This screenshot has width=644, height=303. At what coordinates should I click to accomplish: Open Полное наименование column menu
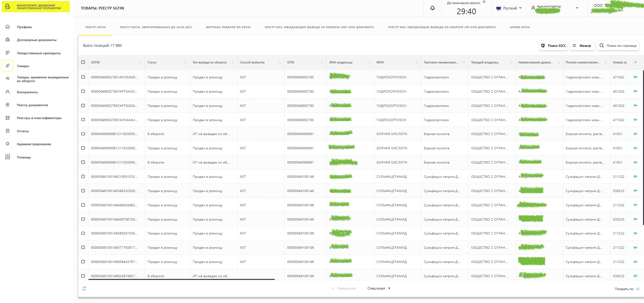pyautogui.click(x=606, y=62)
